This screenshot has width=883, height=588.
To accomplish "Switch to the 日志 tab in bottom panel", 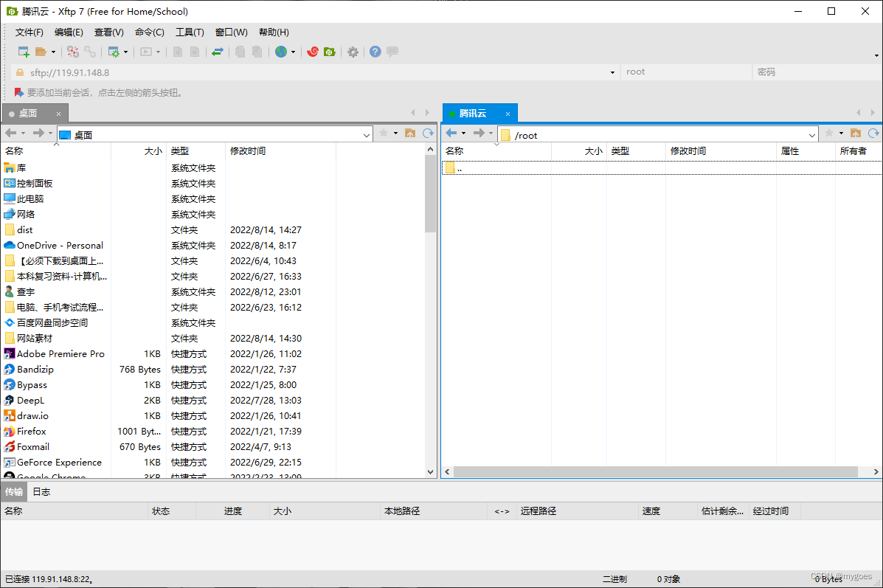I will [41, 491].
